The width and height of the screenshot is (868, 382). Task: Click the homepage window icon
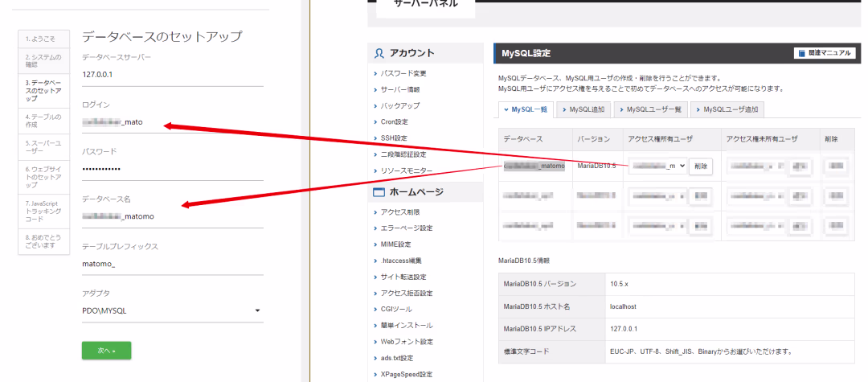(x=379, y=192)
